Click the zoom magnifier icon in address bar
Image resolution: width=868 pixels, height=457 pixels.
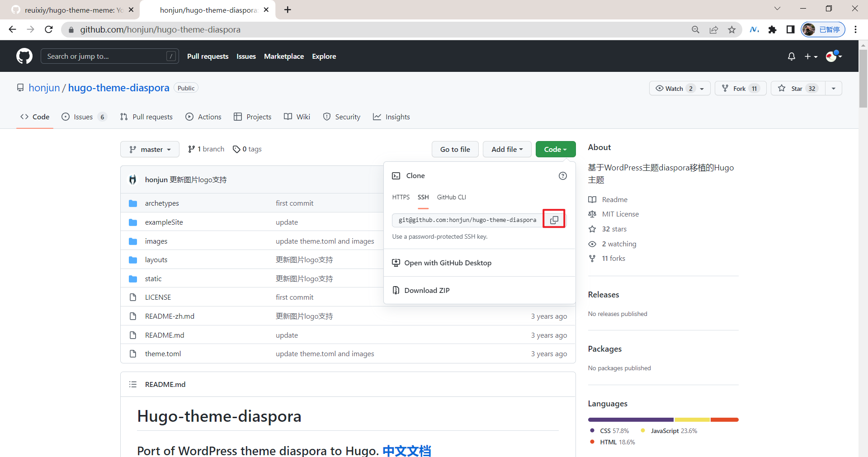point(695,29)
